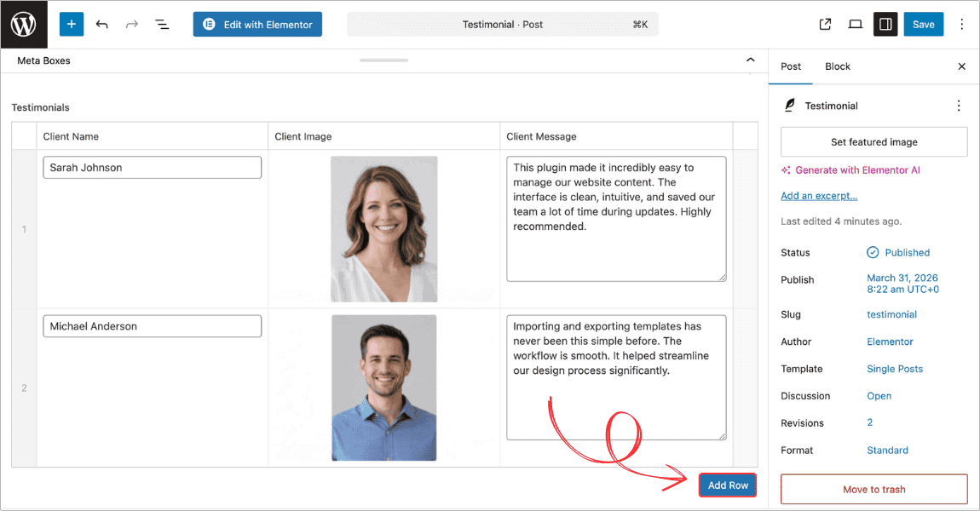Open the document overview list icon
The height and width of the screenshot is (511, 980).
pos(162,25)
